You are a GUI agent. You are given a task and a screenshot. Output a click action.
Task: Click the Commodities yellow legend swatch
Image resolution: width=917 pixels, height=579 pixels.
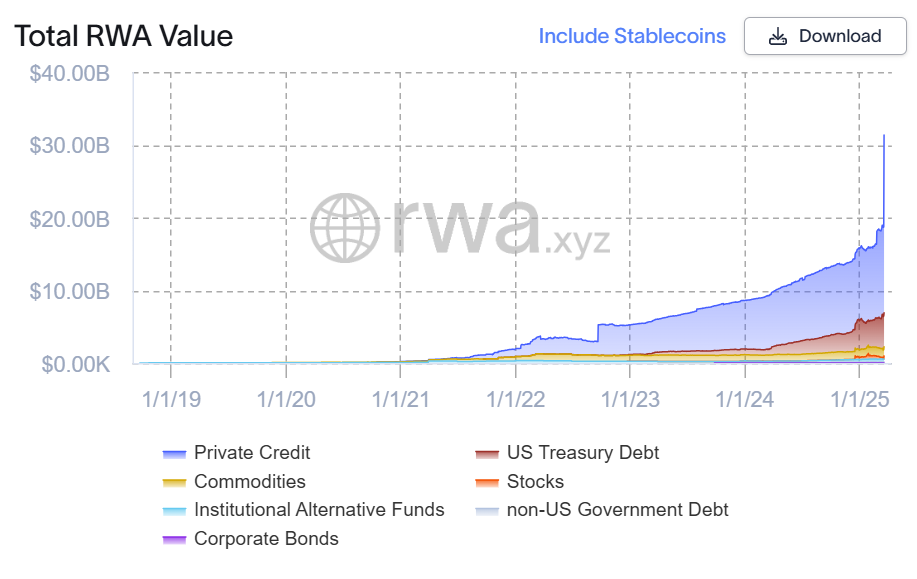[x=174, y=483]
